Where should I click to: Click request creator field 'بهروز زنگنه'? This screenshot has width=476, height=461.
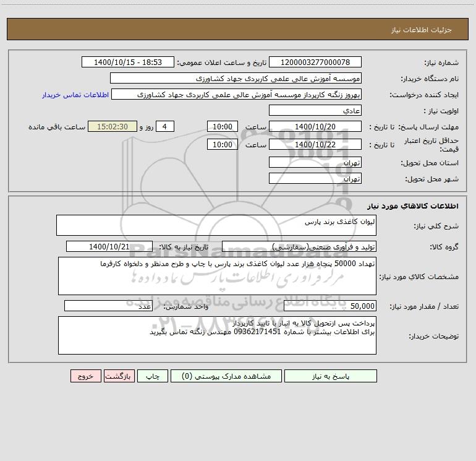click(x=237, y=94)
